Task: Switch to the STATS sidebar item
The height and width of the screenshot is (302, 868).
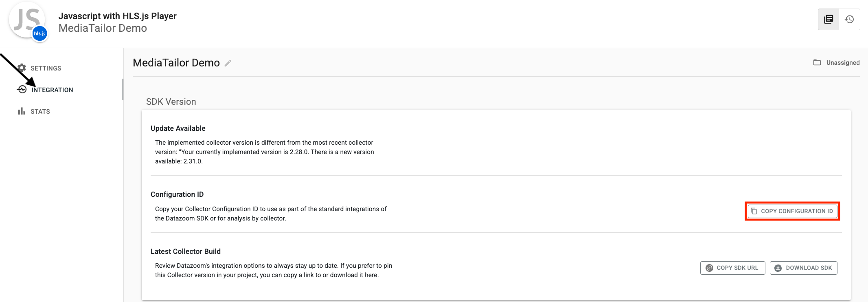Action: tap(40, 111)
